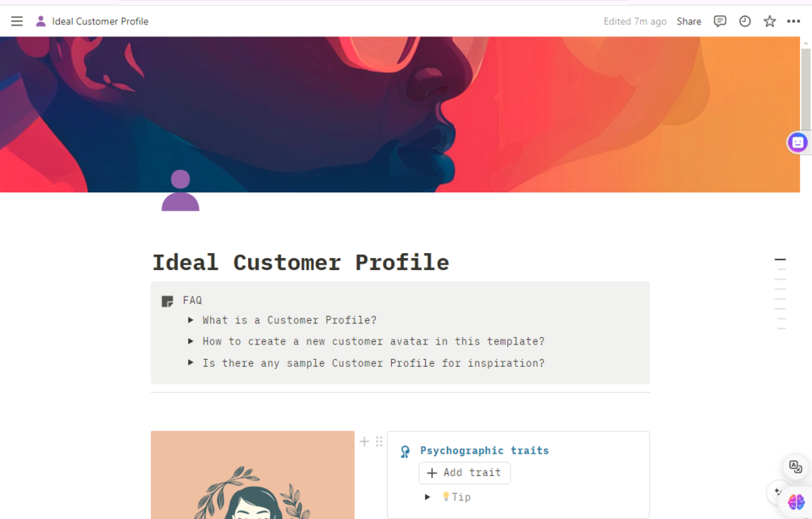Click the six-dot block drag handle
Image resolution: width=812 pixels, height=519 pixels.
click(379, 441)
